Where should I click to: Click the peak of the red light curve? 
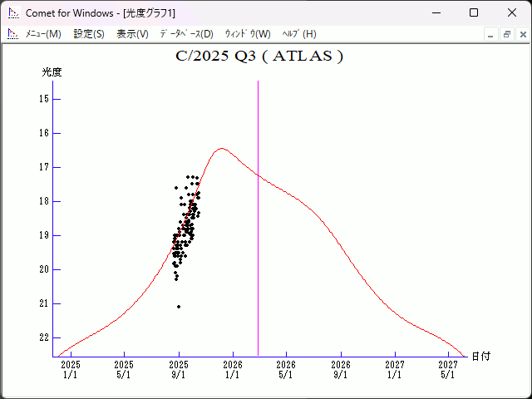(221, 149)
